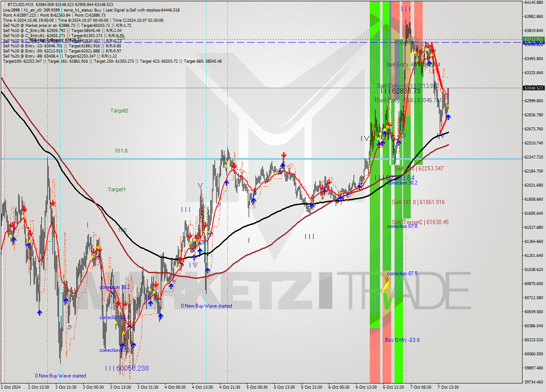Click the '7 Oct 13:30' time axis label
546x392 pixels.
[449, 387]
